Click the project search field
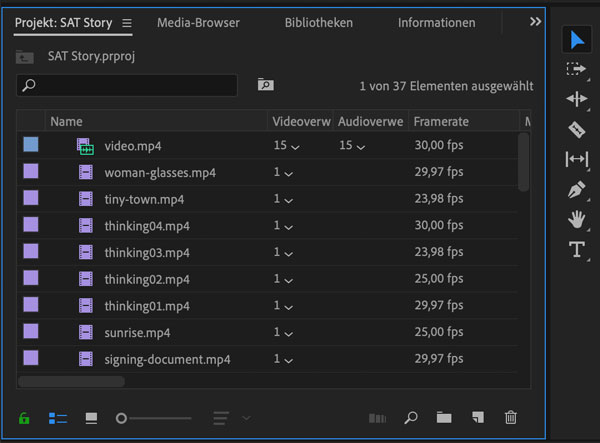 pyautogui.click(x=127, y=85)
